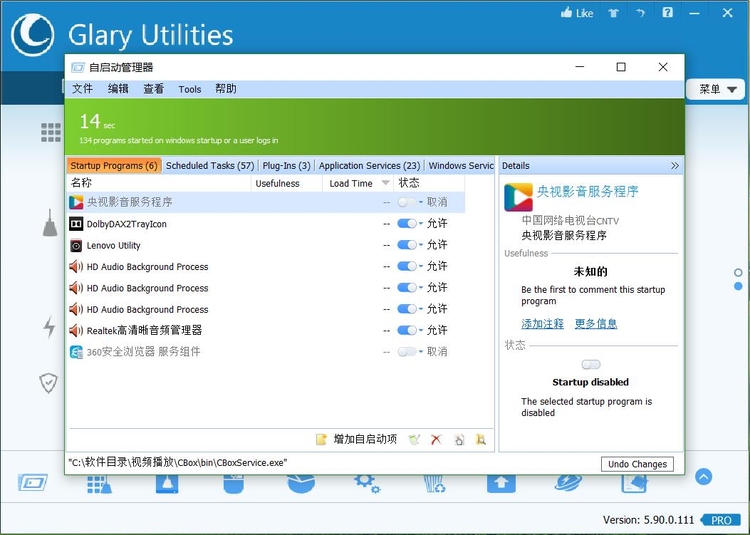Click the Dolby icon beside DolbyDAX2TrayIcon
750x535 pixels.
(x=76, y=224)
